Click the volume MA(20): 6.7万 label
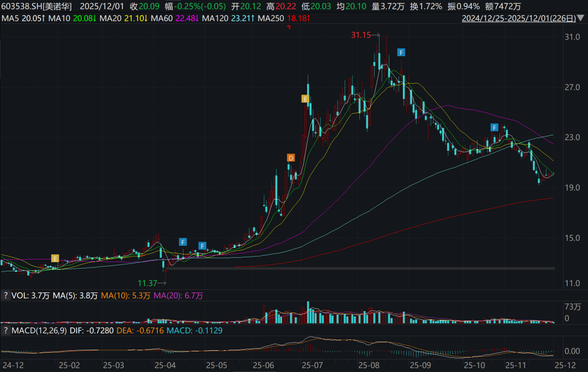 tap(178, 295)
